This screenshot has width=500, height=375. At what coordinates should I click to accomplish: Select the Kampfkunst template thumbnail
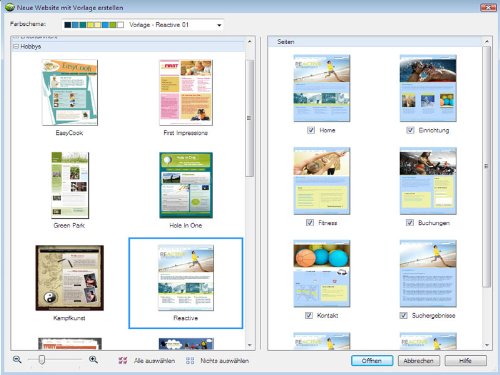pos(70,278)
